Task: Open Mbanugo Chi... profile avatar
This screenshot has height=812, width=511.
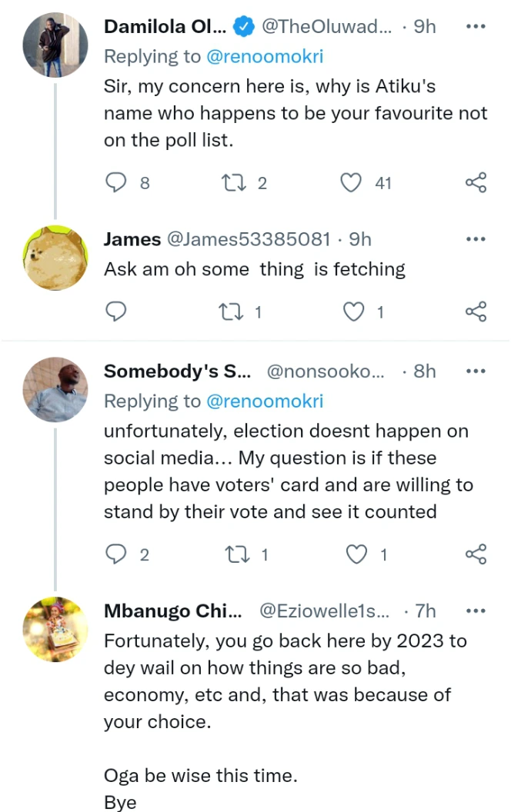Action: 55,630
